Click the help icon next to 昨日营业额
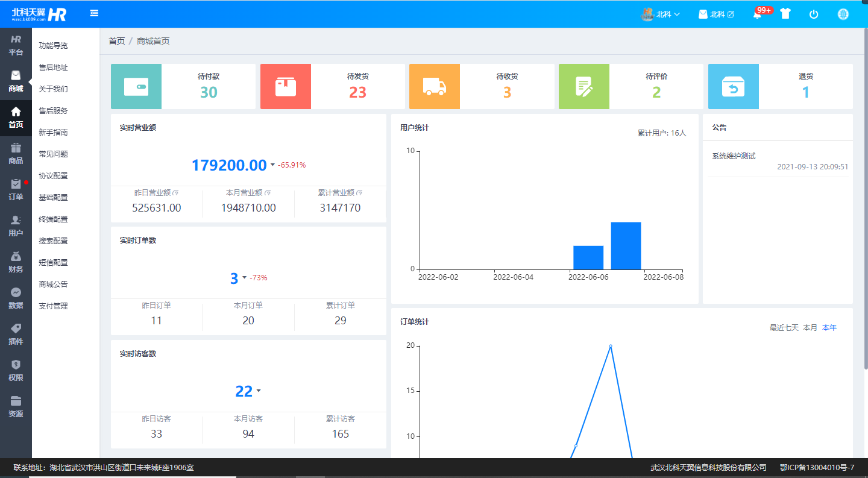868x478 pixels. [x=175, y=193]
